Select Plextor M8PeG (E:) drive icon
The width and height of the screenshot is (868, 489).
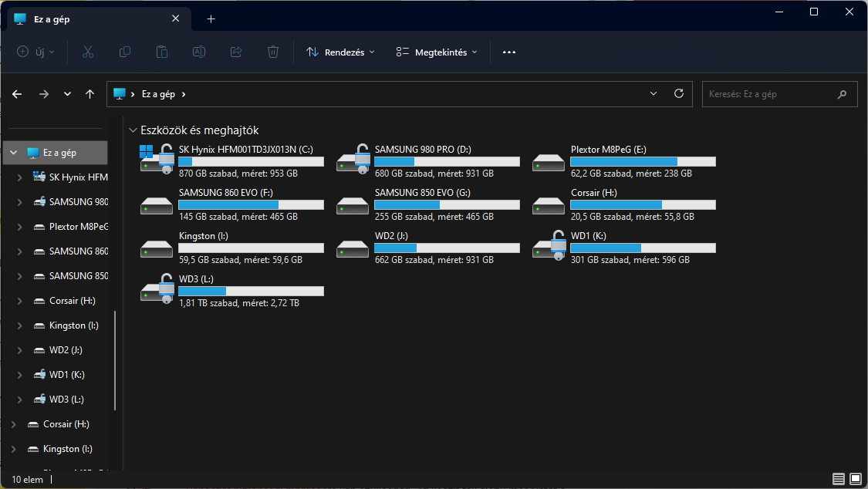coord(549,163)
